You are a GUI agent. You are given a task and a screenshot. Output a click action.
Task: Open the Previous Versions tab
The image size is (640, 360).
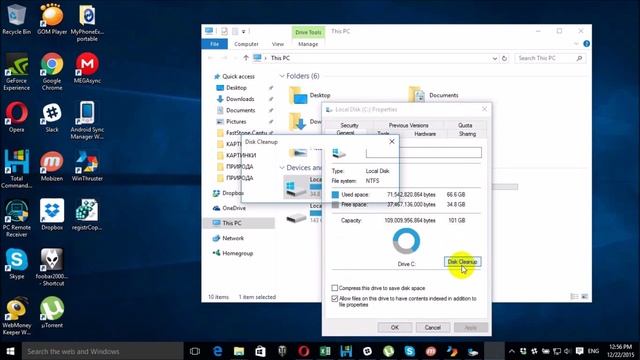coord(409,125)
